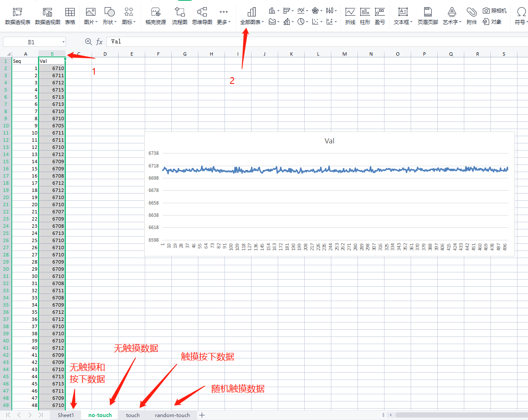
Task: Insert a mind map (思维导图)
Action: click(202, 16)
